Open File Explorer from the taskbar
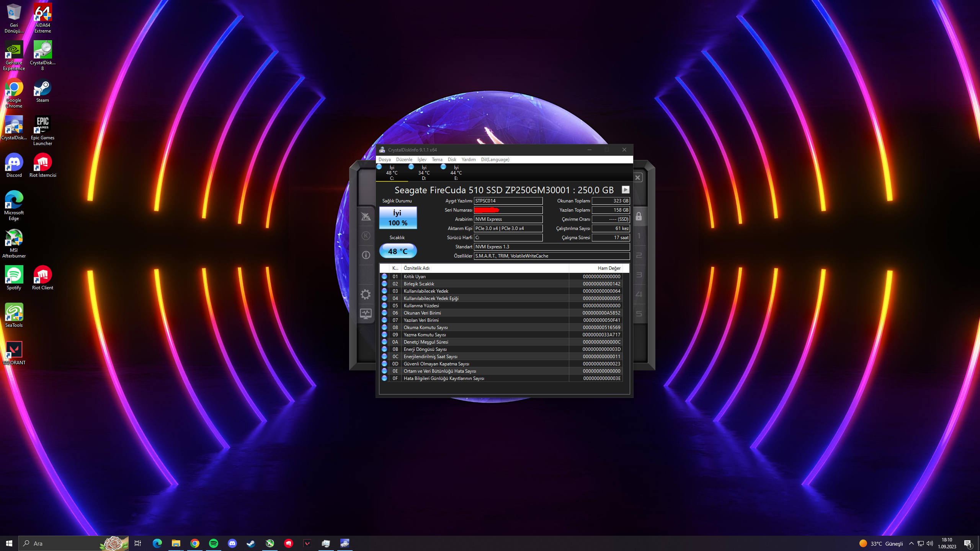The height and width of the screenshot is (551, 980). (176, 543)
